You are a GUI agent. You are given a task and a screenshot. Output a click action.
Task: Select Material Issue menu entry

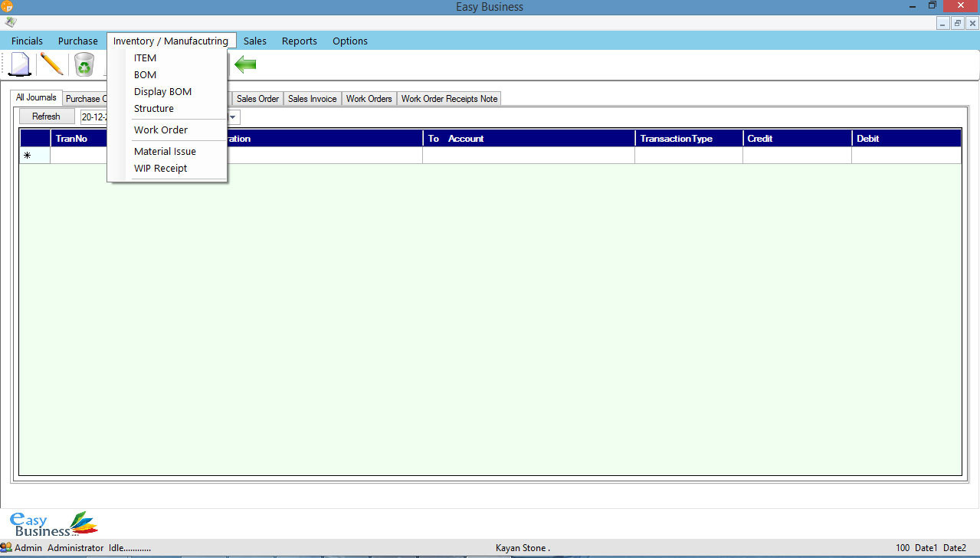(x=168, y=151)
